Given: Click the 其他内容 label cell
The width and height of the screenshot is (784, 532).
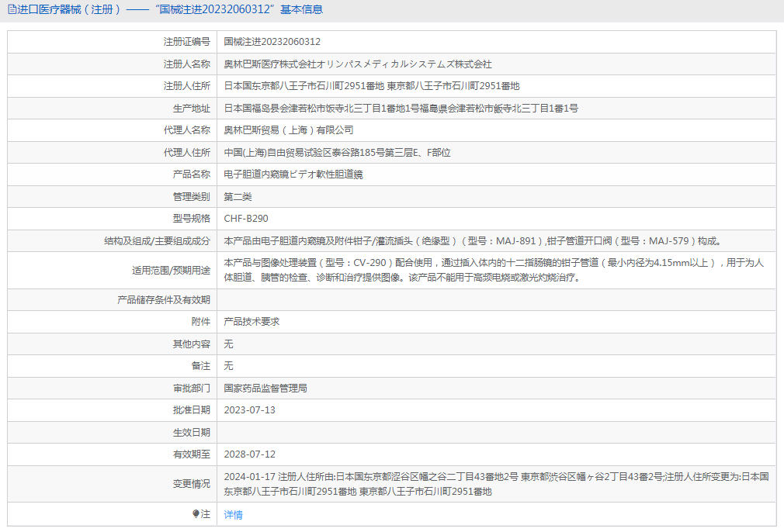Looking at the screenshot, I should pyautogui.click(x=112, y=344).
